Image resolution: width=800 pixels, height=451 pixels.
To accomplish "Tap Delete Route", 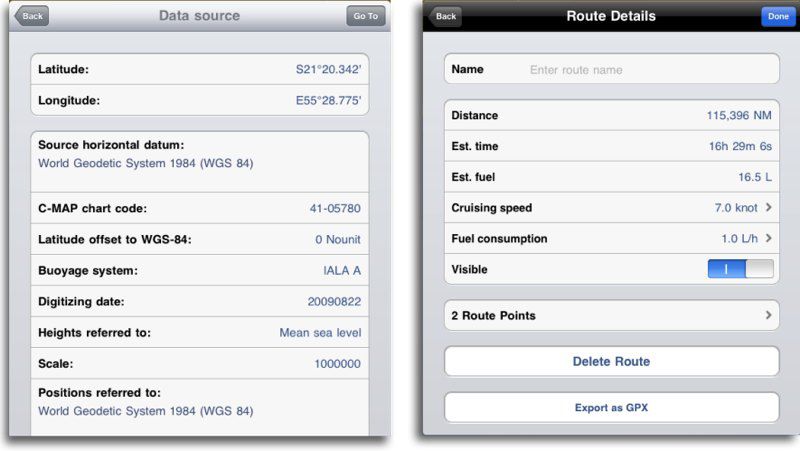I will [612, 361].
